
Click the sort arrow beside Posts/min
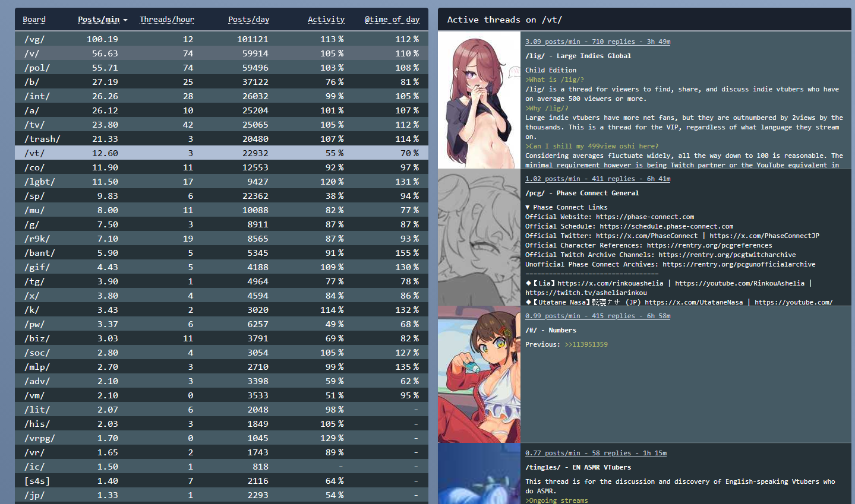[x=125, y=20]
